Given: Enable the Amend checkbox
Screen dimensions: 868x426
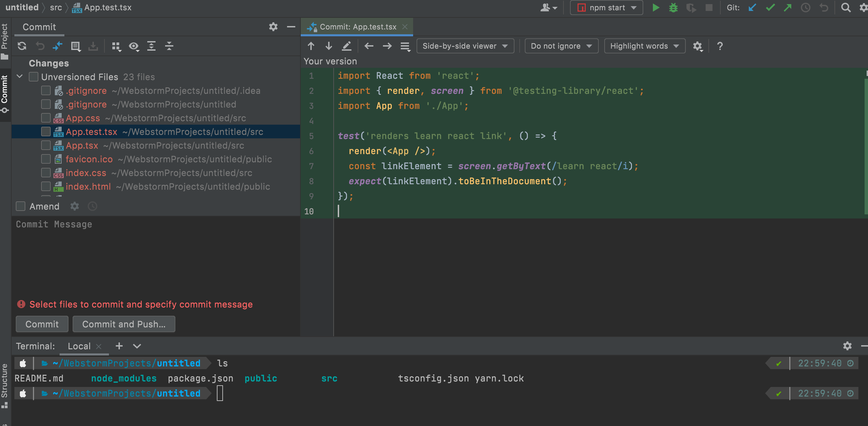Looking at the screenshot, I should (21, 206).
